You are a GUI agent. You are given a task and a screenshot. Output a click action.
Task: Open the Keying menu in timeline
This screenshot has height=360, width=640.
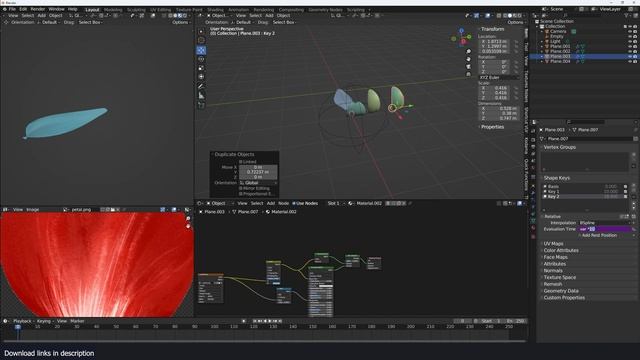point(44,321)
